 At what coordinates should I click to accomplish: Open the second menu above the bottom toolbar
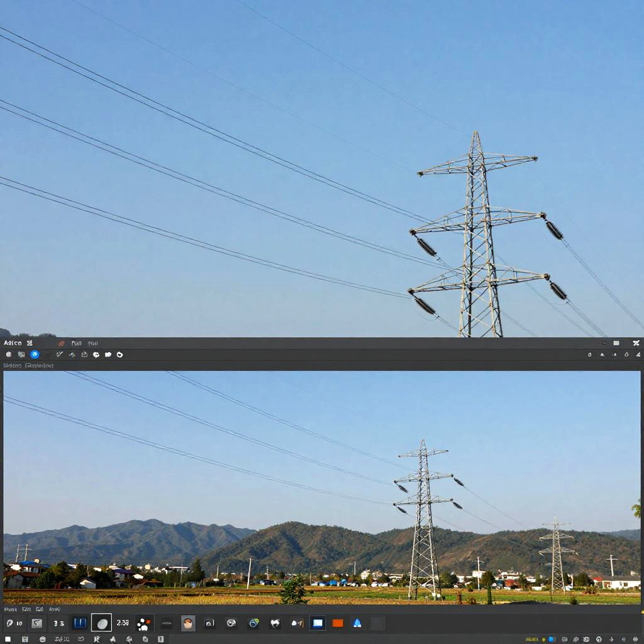pyautogui.click(x=25, y=609)
